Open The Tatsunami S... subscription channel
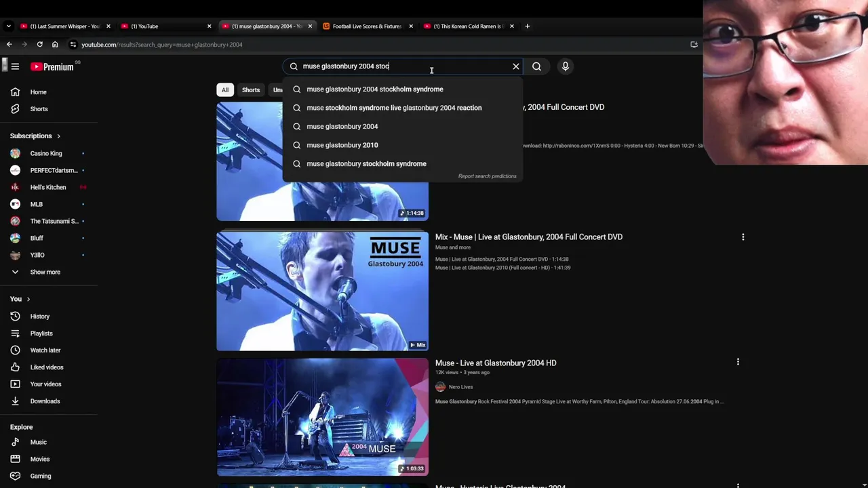Screen dimensions: 868x488 pyautogui.click(x=49, y=221)
